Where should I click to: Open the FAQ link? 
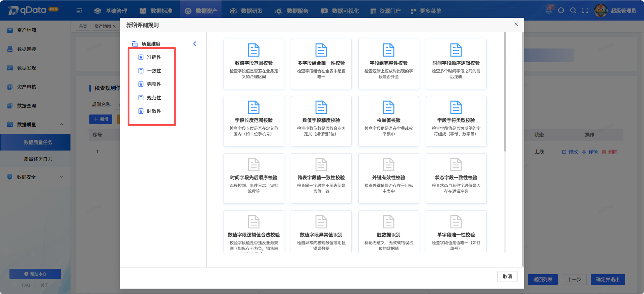pyautogui.click(x=26, y=285)
